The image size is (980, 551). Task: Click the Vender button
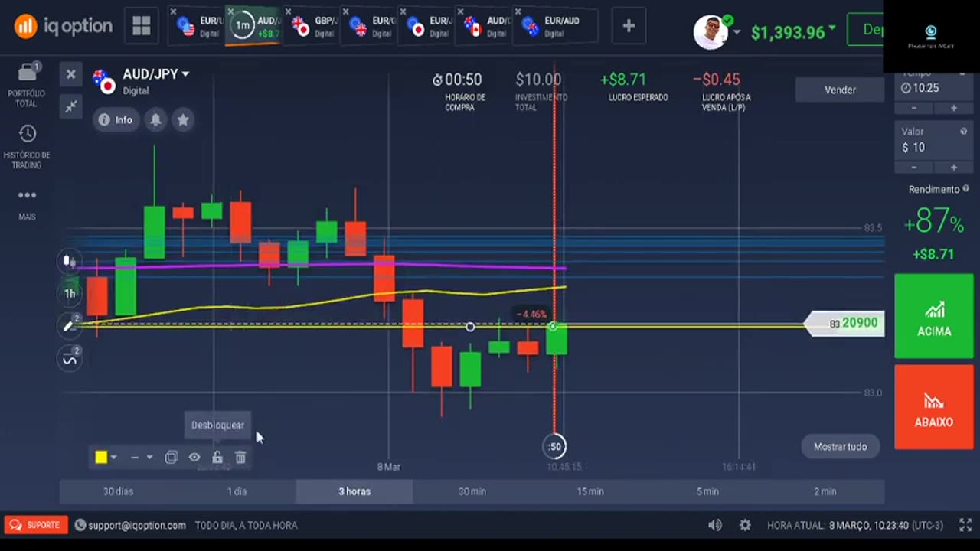coord(840,90)
